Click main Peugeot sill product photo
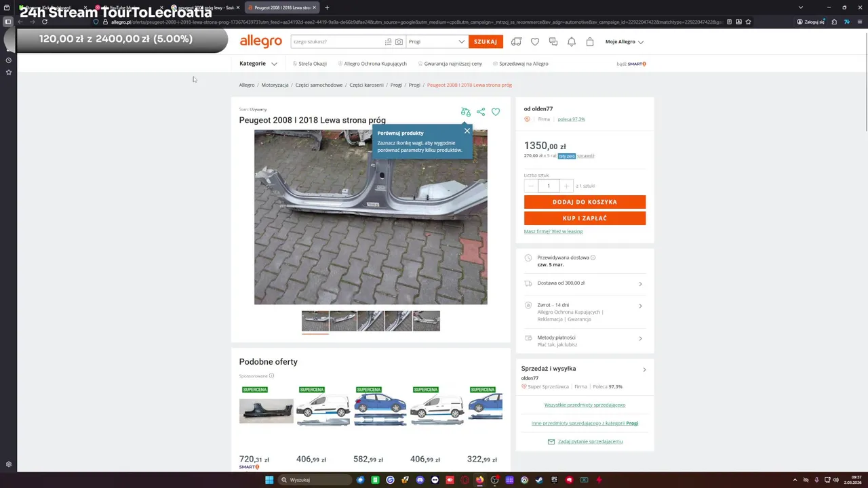 [371, 217]
